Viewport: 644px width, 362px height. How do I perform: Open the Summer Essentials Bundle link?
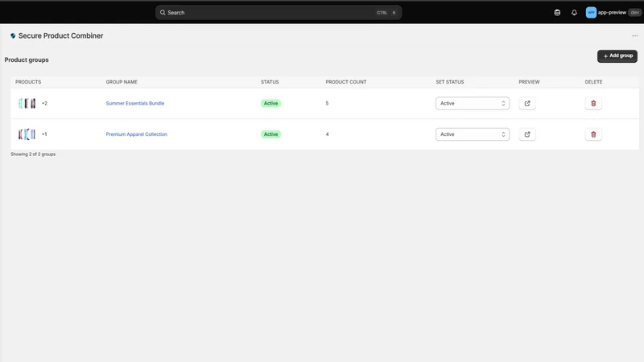[135, 104]
